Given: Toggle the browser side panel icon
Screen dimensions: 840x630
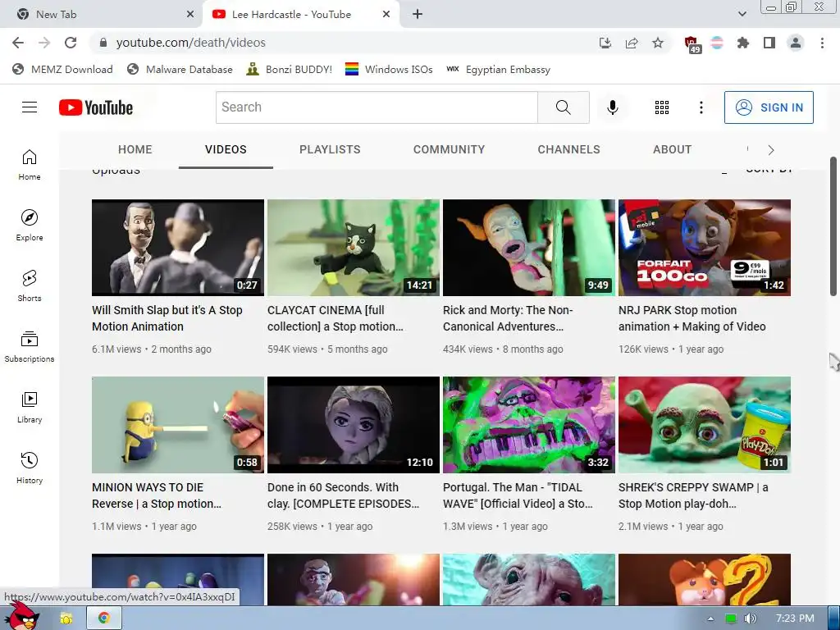Looking at the screenshot, I should (769, 43).
